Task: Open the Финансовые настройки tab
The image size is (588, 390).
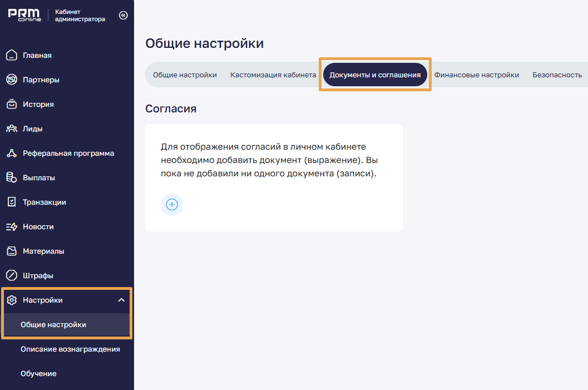Action: pyautogui.click(x=476, y=75)
